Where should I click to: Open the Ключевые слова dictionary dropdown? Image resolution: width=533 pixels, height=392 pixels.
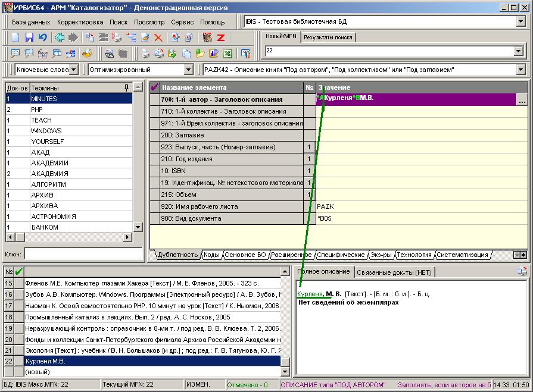click(x=73, y=70)
